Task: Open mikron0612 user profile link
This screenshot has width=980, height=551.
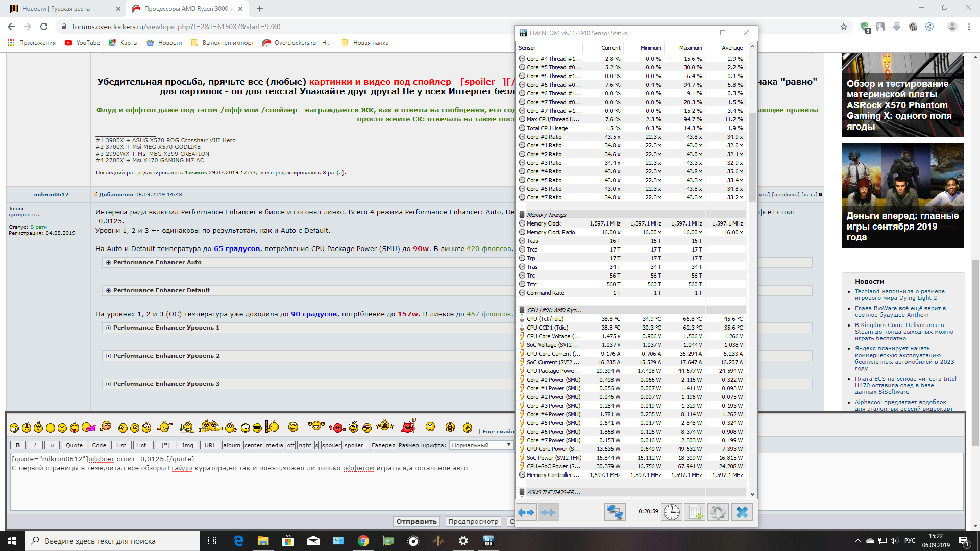Action: pyautogui.click(x=51, y=194)
